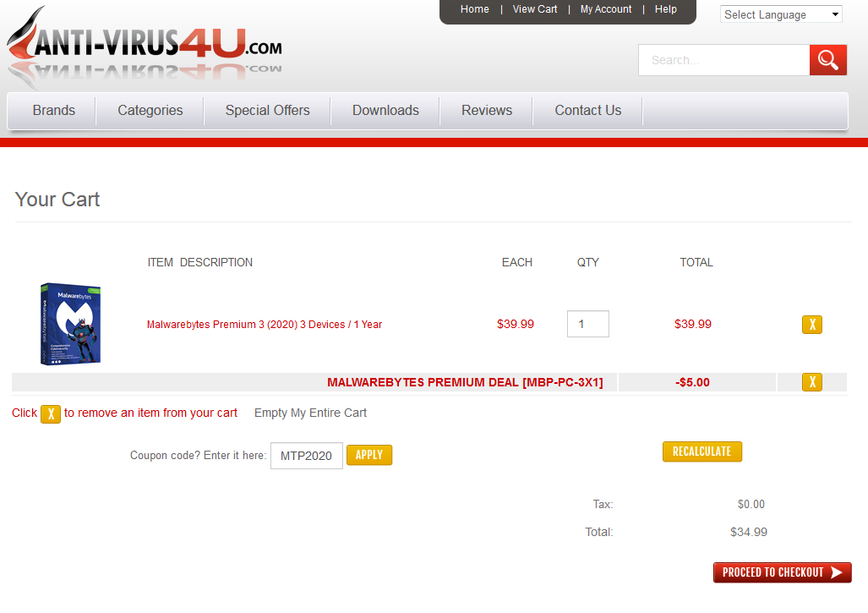Open the Categories menu

150,110
